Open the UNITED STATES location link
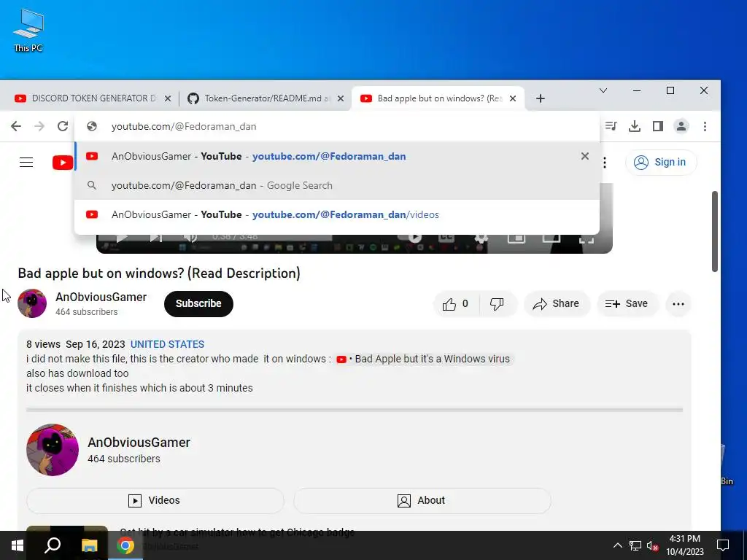747x560 pixels. click(x=167, y=344)
